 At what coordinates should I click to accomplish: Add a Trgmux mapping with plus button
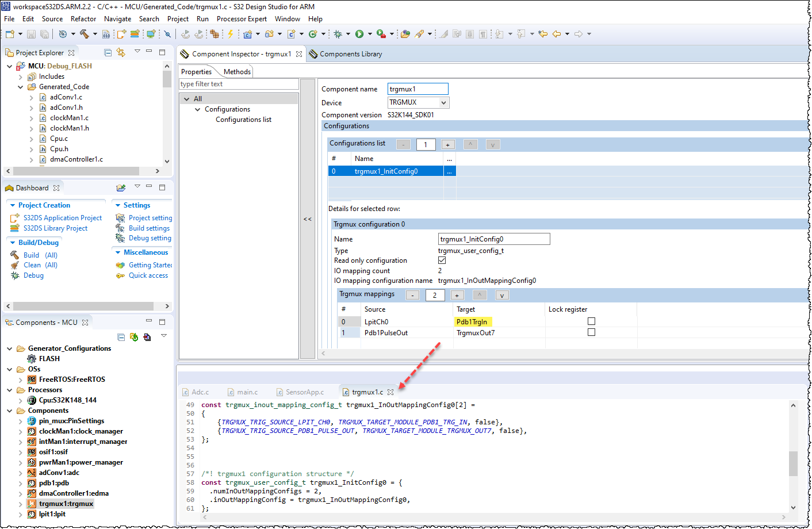tap(457, 296)
